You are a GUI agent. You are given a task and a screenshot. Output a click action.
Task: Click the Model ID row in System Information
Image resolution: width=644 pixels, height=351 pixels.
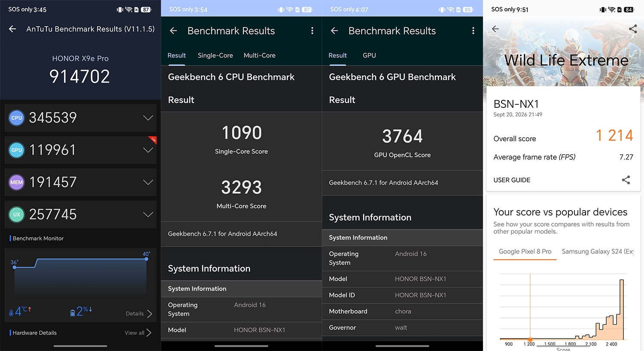point(403,295)
